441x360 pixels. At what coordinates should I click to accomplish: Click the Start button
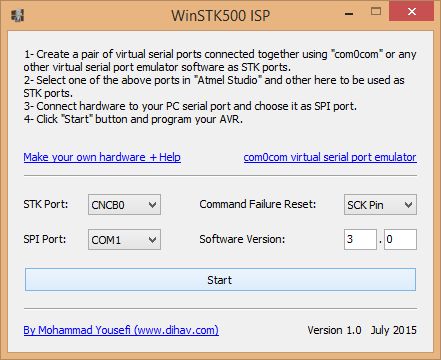click(220, 280)
